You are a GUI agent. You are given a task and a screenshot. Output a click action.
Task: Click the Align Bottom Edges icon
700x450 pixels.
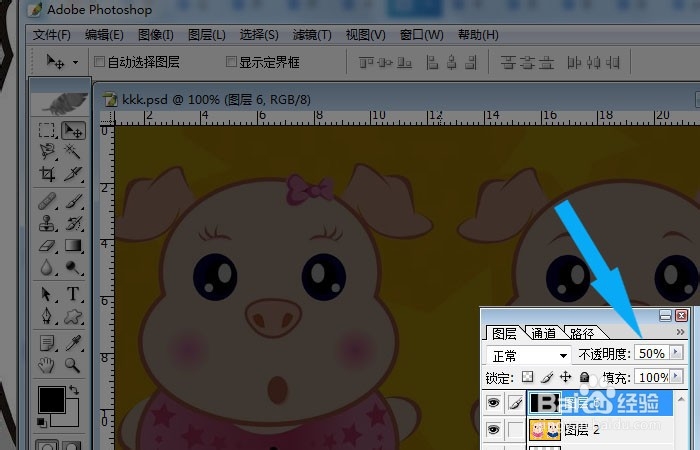[x=404, y=62]
